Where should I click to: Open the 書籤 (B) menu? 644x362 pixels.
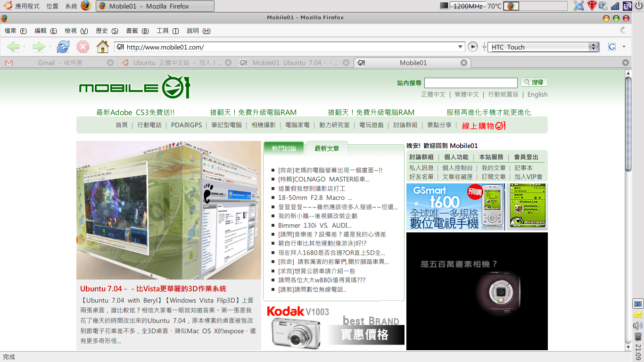137,31
